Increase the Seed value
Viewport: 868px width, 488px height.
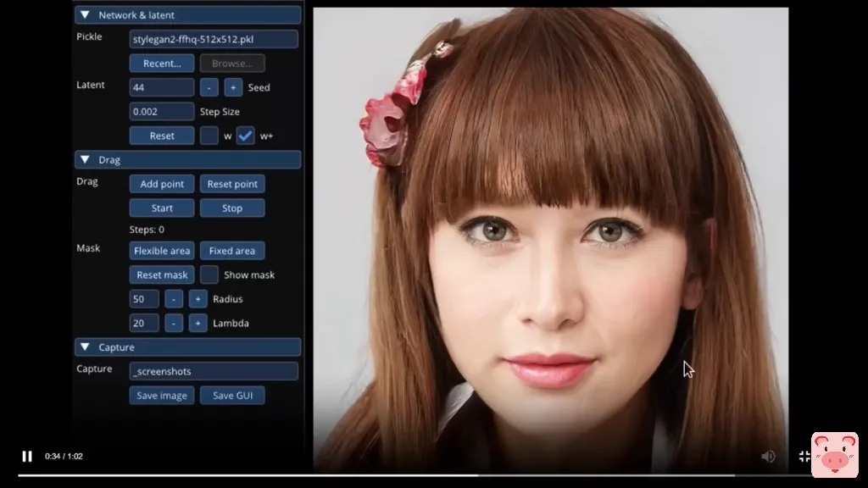(233, 87)
